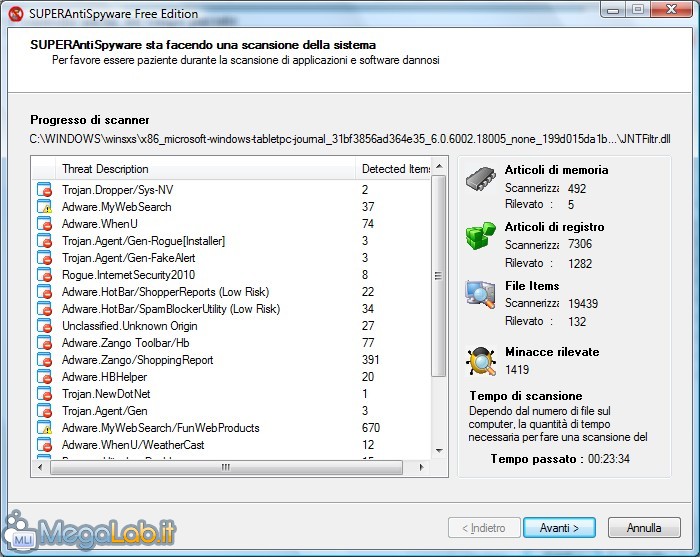This screenshot has width=700, height=557.
Task: Sort by Detected Items column header
Action: click(x=395, y=169)
